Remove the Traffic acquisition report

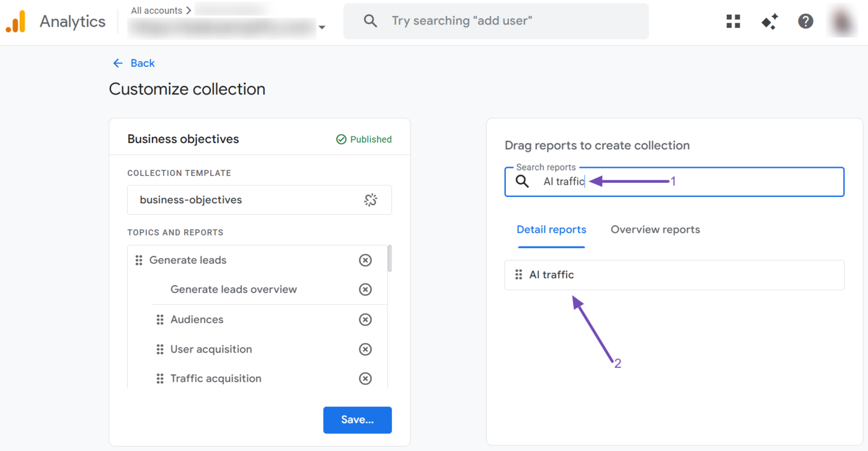tap(365, 378)
